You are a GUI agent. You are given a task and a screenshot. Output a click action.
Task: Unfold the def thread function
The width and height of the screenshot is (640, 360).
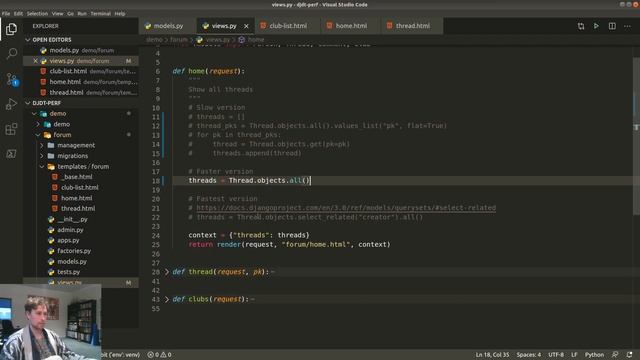[x=167, y=272]
